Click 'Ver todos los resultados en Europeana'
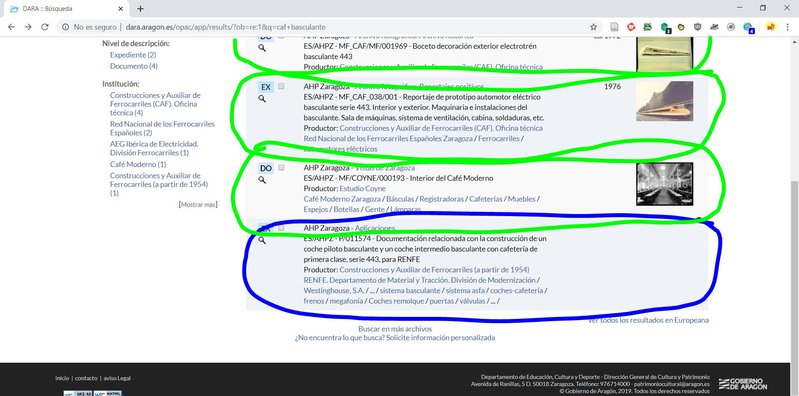The width and height of the screenshot is (799, 396). 648,320
